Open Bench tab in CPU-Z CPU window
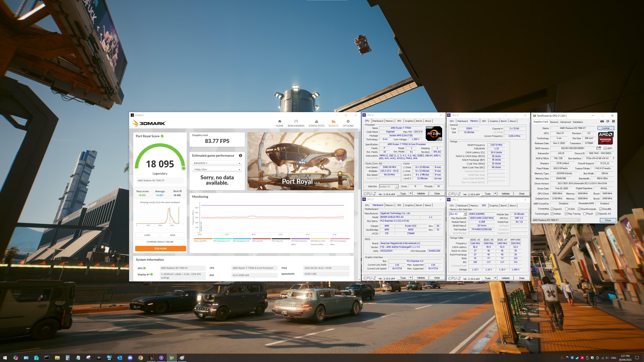The image size is (644, 362). [x=419, y=121]
